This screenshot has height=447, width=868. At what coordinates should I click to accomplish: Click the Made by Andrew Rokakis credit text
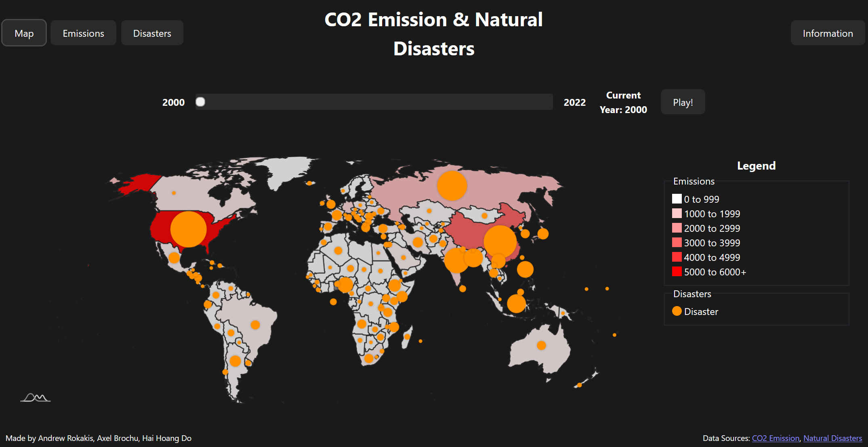coord(99,438)
